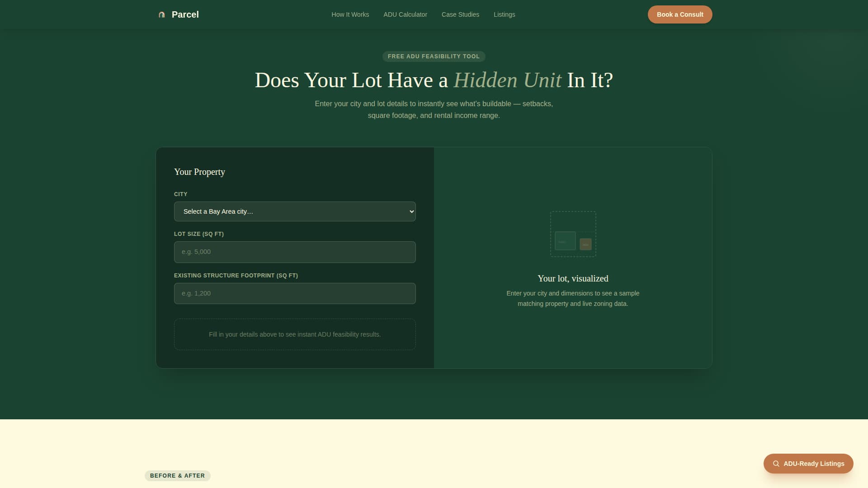Click the BEFORE & AFTER badge
Viewport: 868px width, 488px height.
pyautogui.click(x=177, y=475)
